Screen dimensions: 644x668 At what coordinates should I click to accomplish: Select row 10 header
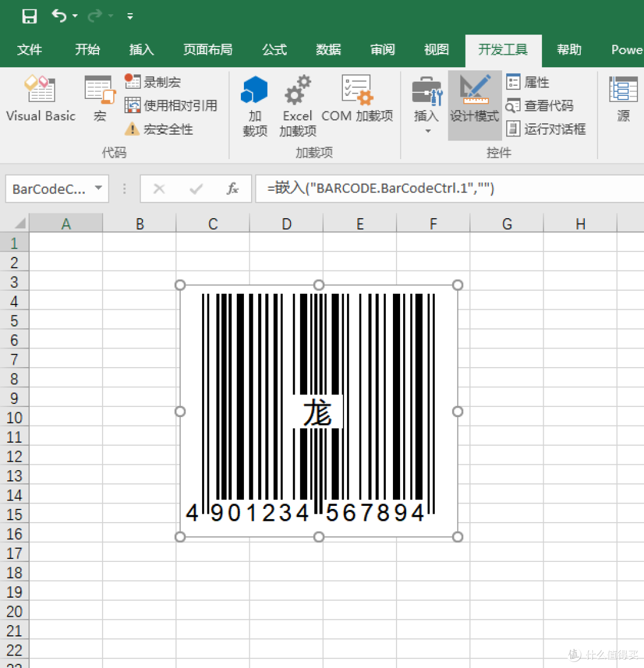coord(14,417)
